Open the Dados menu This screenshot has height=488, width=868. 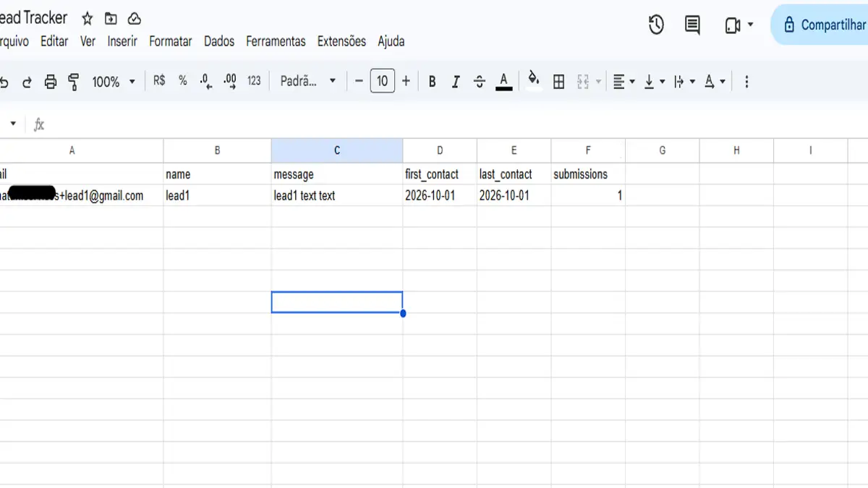point(219,41)
